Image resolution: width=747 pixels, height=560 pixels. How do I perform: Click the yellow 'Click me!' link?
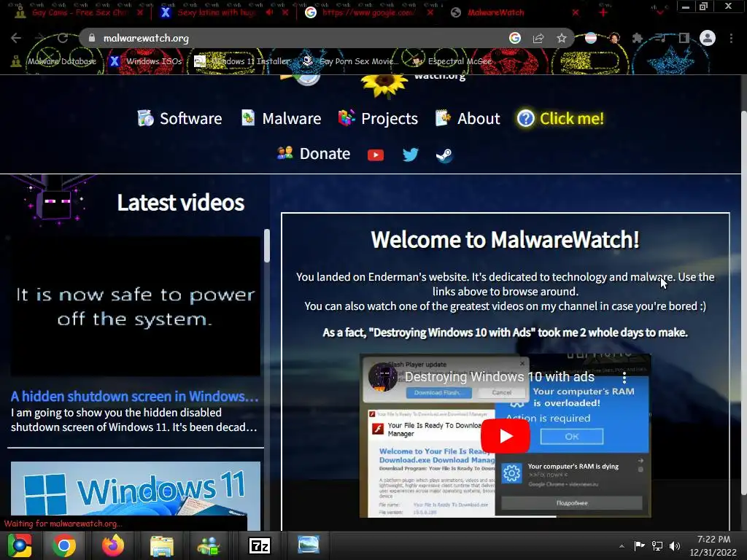[x=572, y=118]
